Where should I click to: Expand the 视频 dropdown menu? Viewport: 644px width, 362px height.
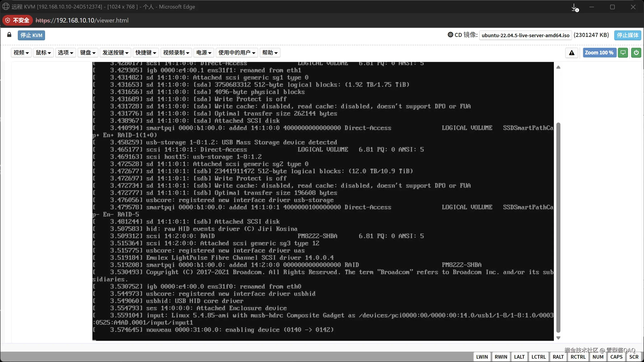tap(21, 52)
